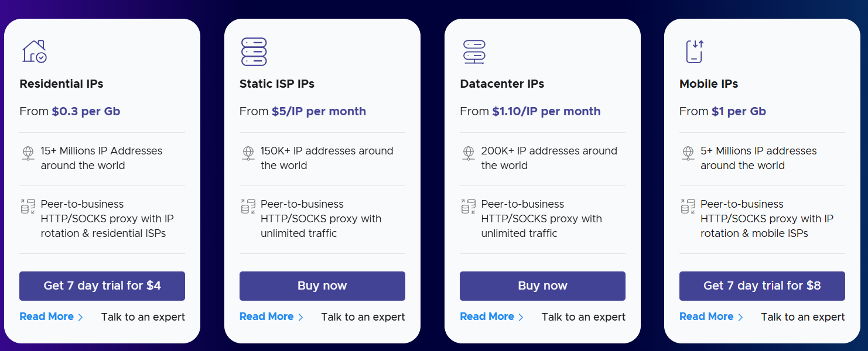
Task: Click proxy database icon in Residential IPs card
Action: click(x=28, y=206)
